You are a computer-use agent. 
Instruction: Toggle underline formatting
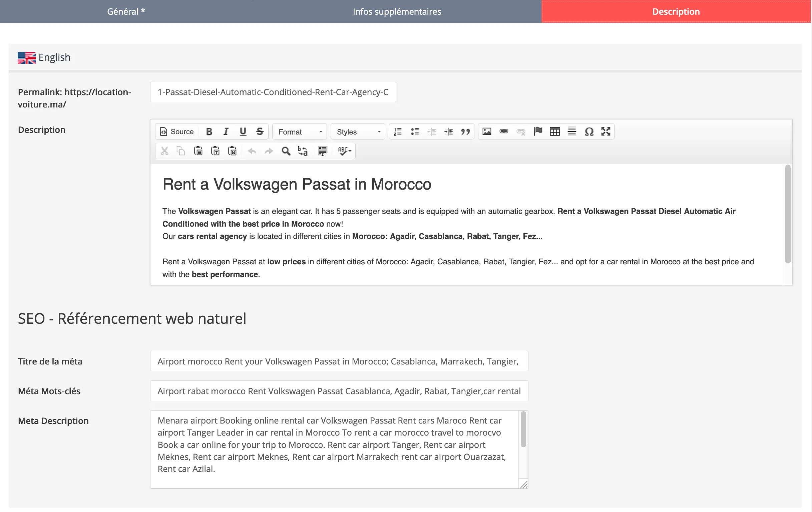[243, 132]
